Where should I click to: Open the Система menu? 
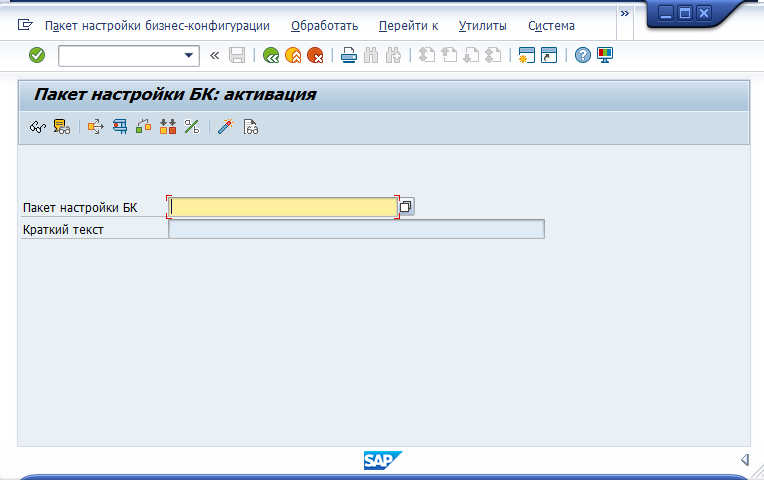[x=551, y=26]
